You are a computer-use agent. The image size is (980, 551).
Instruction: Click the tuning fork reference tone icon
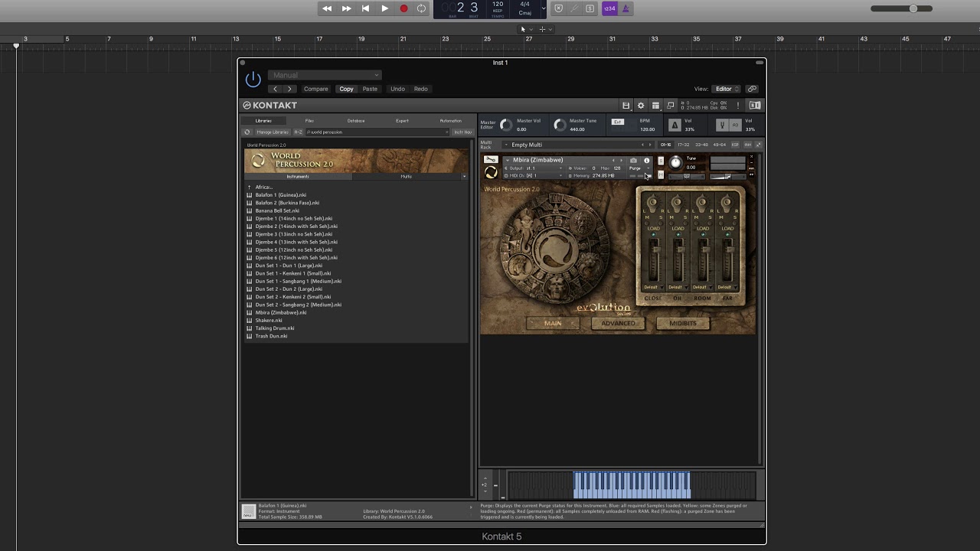[x=722, y=125]
